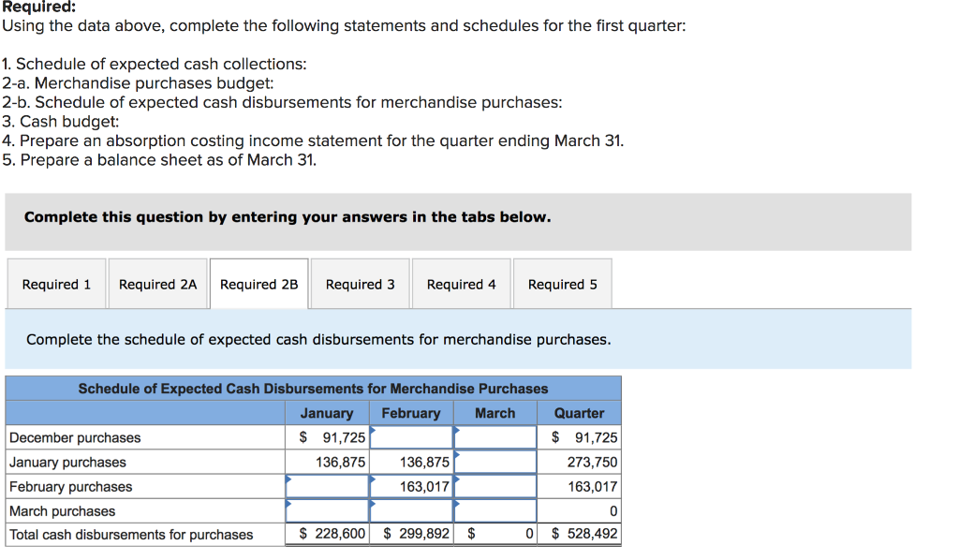
Task: Click the January cell for February purchases
Action: [326, 486]
